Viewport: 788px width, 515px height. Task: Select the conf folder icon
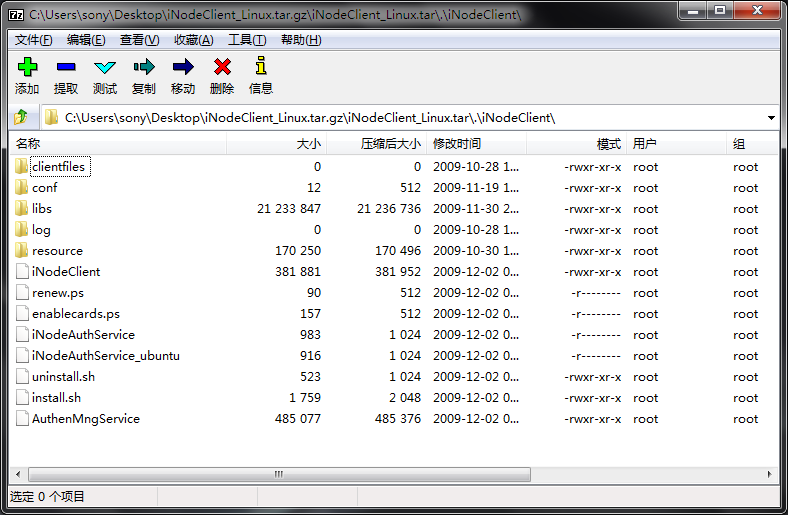coord(21,187)
